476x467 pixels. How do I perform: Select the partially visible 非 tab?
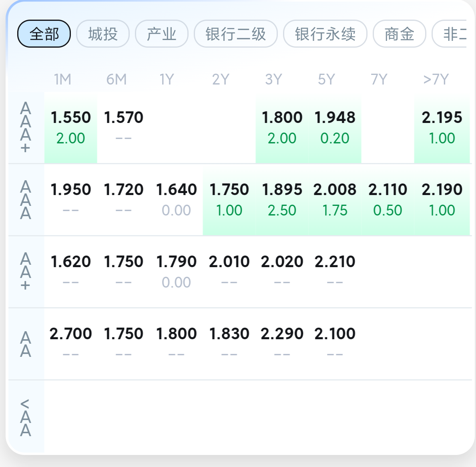[450, 34]
